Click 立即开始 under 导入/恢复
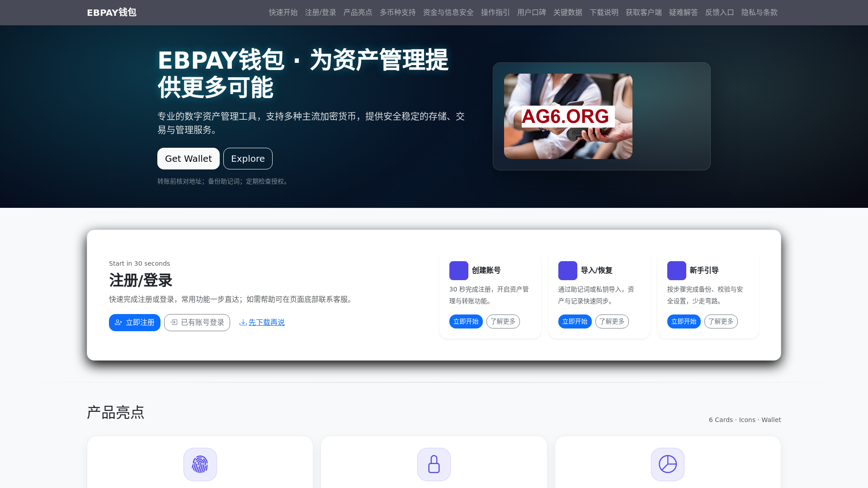Screen dimensions: 868x488 click(x=575, y=322)
